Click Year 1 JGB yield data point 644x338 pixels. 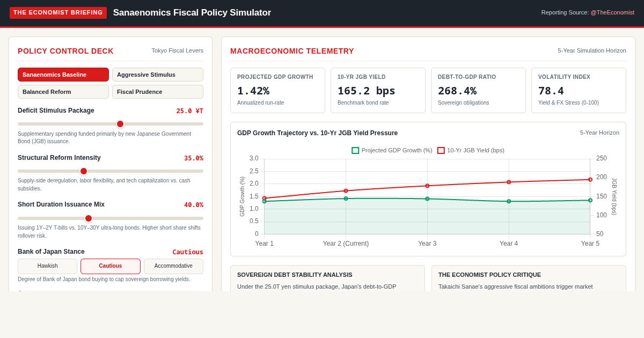[x=264, y=198]
